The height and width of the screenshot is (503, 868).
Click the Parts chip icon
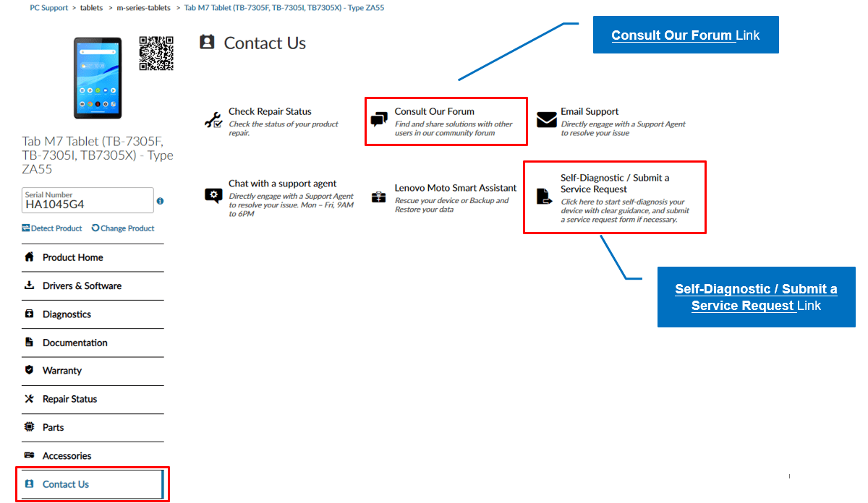29,427
